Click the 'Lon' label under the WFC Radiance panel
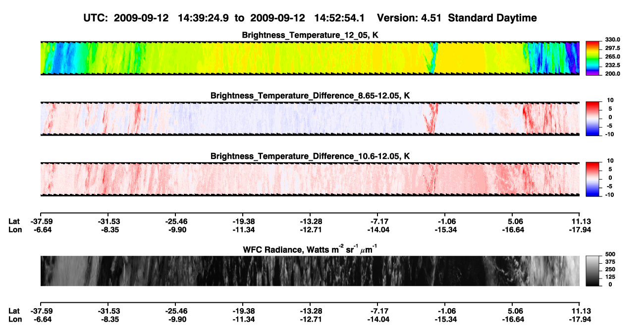 14,319
